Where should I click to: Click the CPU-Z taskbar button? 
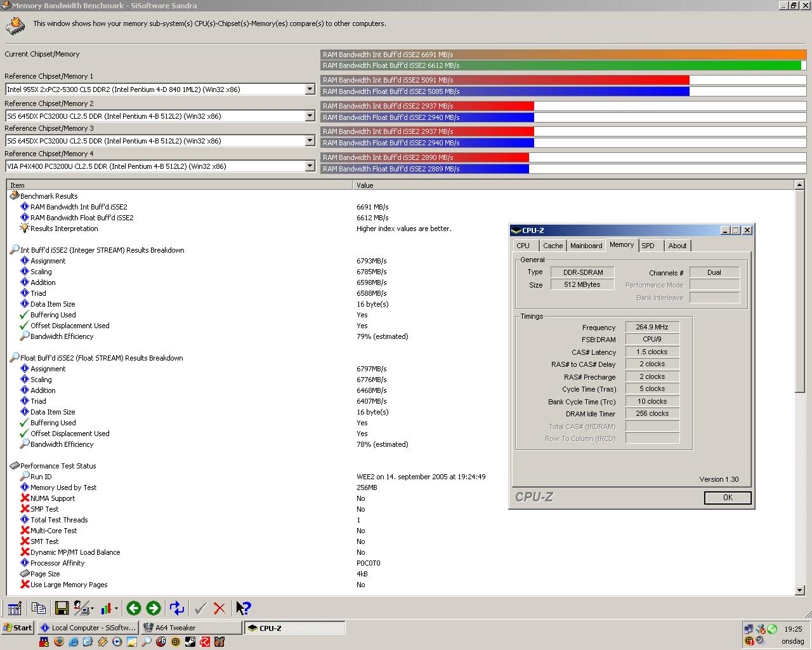coord(294,628)
